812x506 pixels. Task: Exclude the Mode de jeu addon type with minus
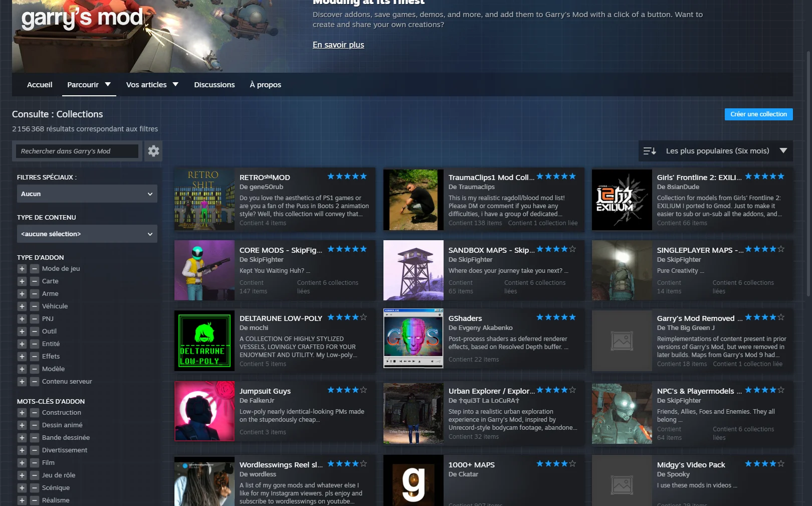(35, 269)
